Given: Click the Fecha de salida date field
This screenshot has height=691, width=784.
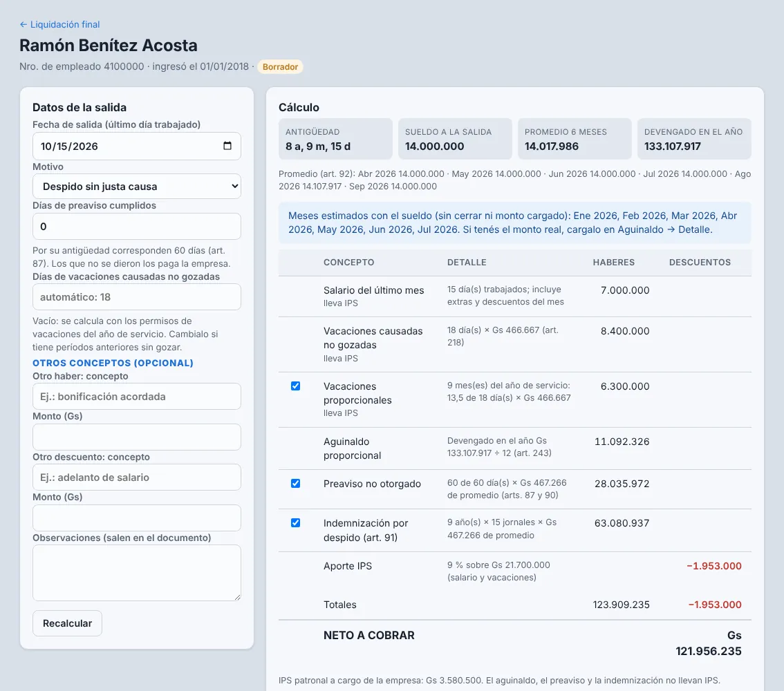Looking at the screenshot, I should pos(136,146).
